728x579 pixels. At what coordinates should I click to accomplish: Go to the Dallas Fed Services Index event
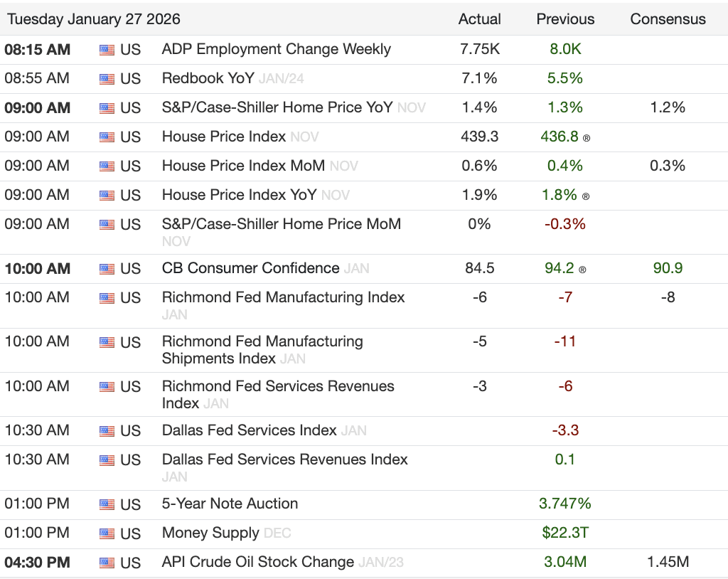249,430
